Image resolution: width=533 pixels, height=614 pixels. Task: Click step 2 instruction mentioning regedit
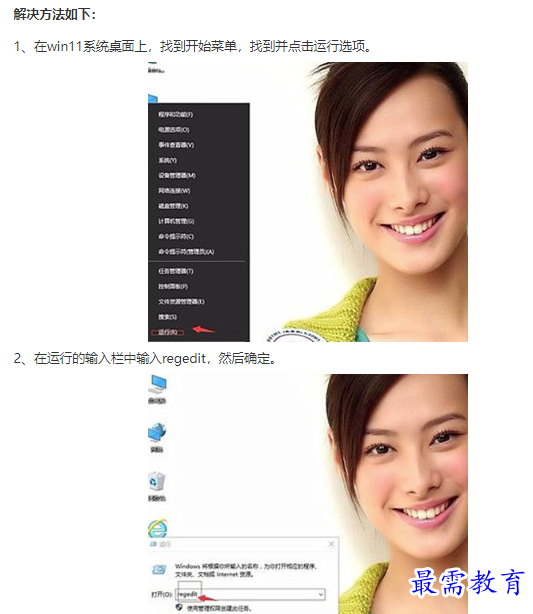point(145,358)
